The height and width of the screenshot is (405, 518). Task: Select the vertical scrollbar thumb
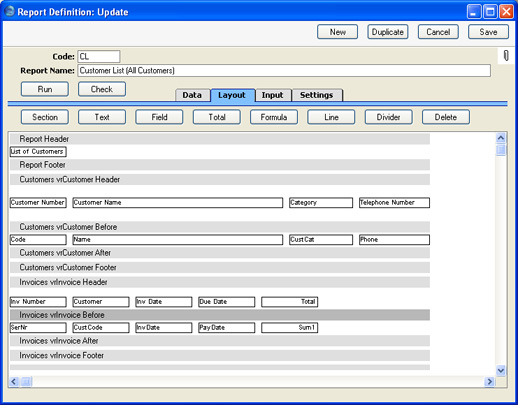501,150
